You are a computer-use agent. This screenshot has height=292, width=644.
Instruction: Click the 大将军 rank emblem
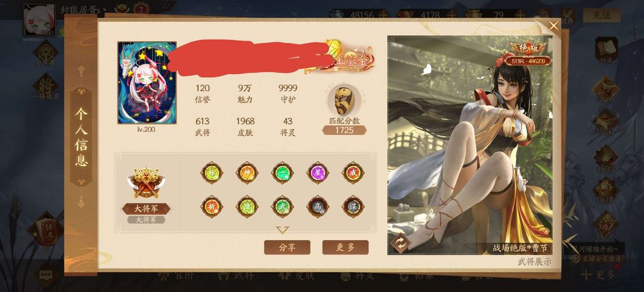[x=146, y=183]
